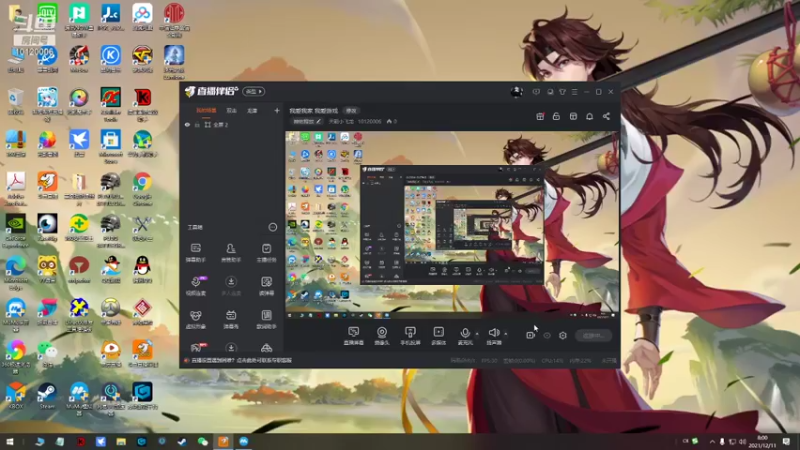800x450 pixels.
Task: Click the room number 10120006 text
Action: click(369, 121)
